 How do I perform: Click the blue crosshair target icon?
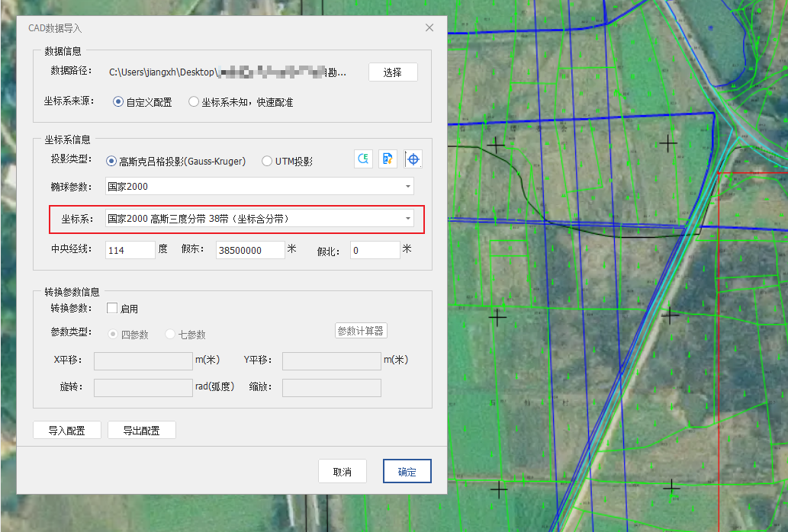pyautogui.click(x=413, y=159)
